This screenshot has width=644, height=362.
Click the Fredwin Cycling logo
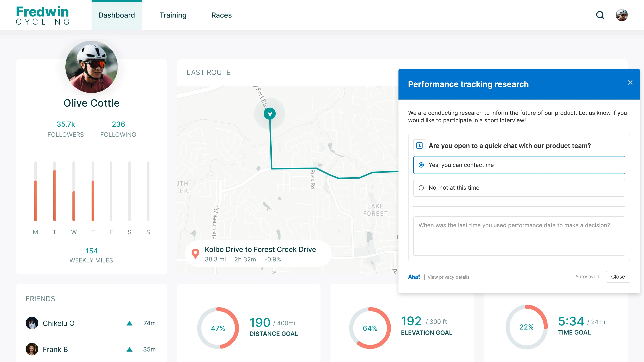pyautogui.click(x=42, y=15)
